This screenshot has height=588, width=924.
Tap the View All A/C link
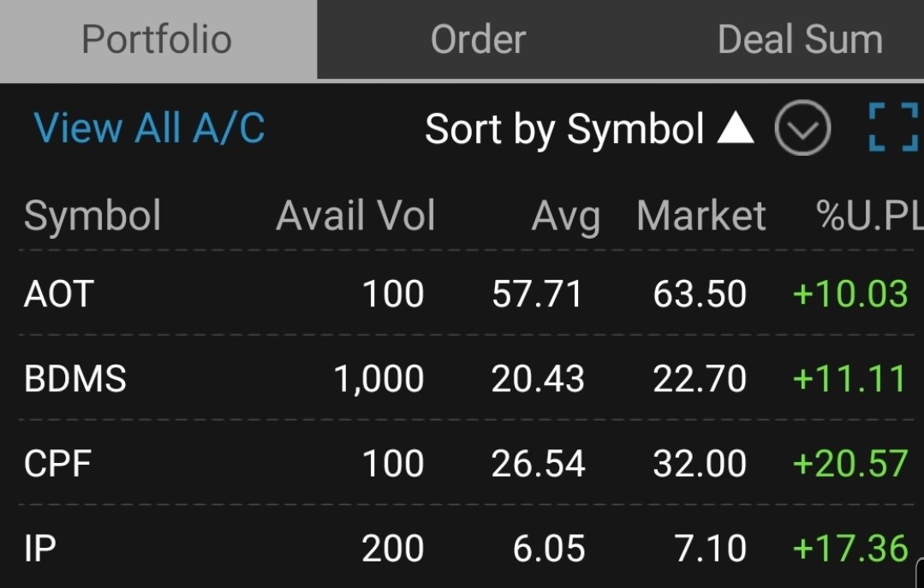tap(149, 128)
